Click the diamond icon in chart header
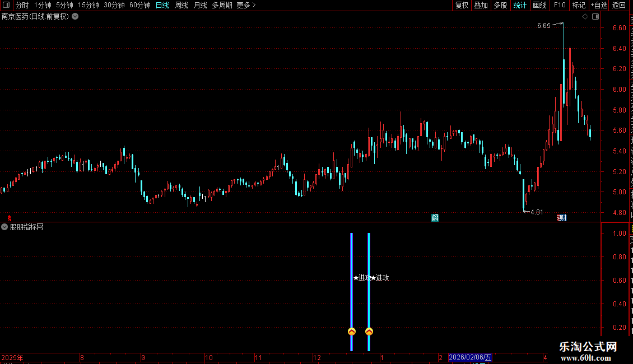The height and width of the screenshot is (364, 633). (585, 17)
